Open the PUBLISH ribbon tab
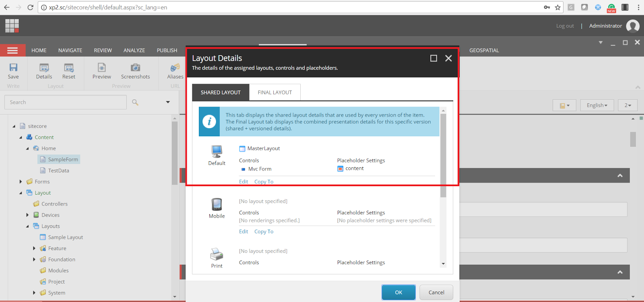 coord(167,50)
